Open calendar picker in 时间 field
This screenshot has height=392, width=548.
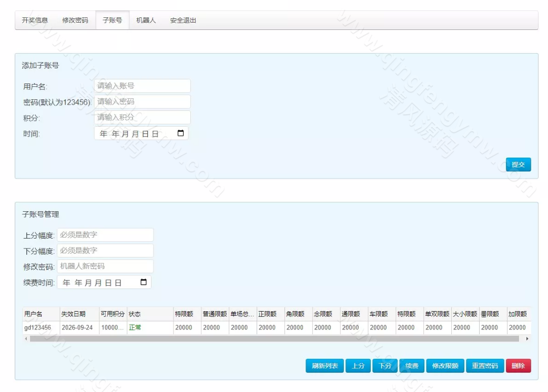tap(180, 133)
